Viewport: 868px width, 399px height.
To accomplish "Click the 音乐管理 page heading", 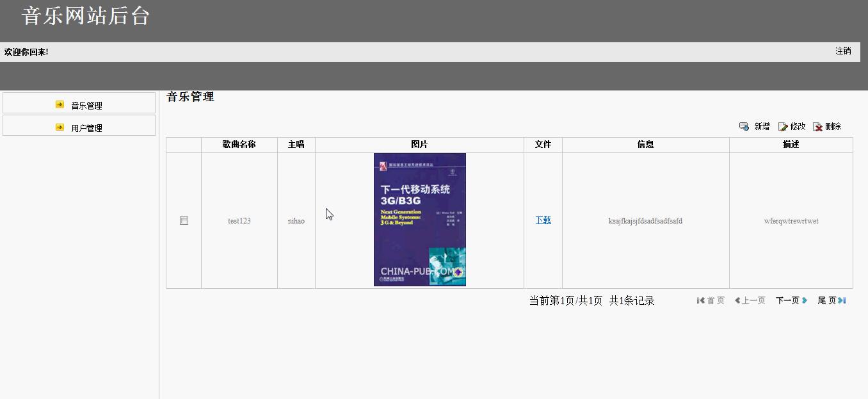I will point(190,97).
